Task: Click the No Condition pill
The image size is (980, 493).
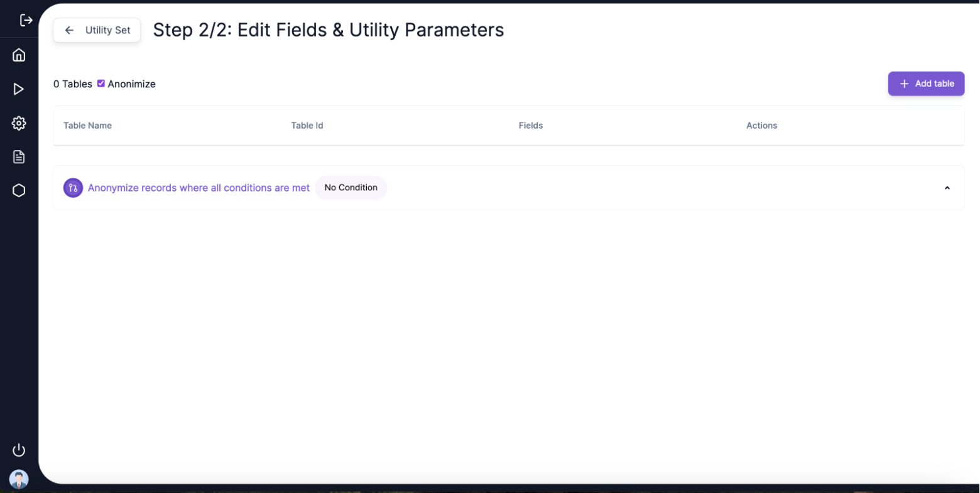Action: (x=351, y=188)
